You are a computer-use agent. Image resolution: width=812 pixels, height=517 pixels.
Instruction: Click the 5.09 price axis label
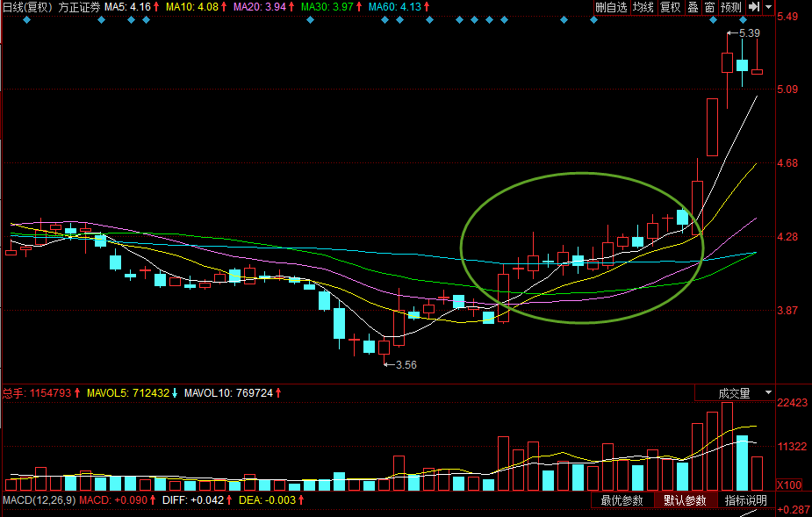[x=787, y=90]
